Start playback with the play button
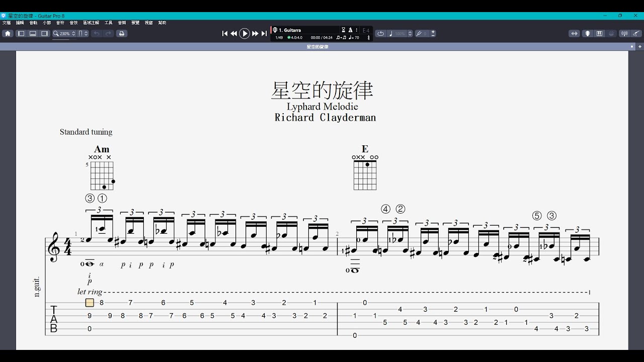The width and height of the screenshot is (644, 362). 245,34
